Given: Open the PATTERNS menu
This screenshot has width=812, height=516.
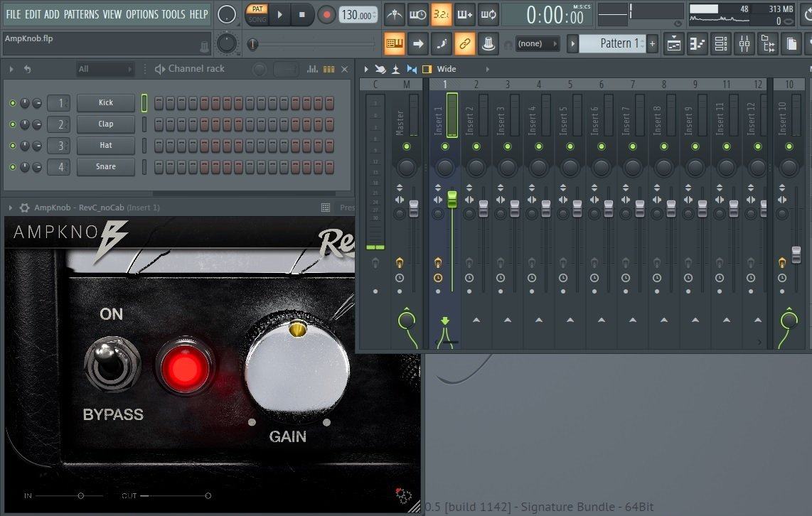Looking at the screenshot, I should pos(81,14).
